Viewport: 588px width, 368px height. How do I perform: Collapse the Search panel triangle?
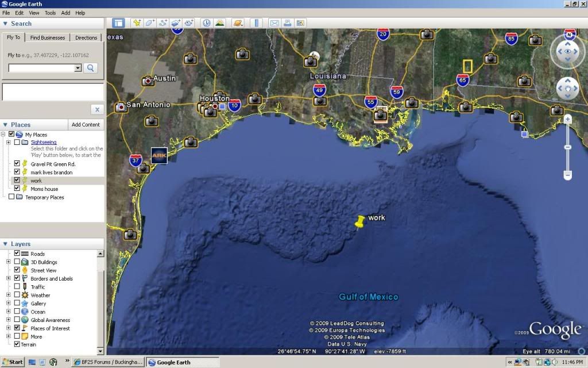pyautogui.click(x=5, y=24)
